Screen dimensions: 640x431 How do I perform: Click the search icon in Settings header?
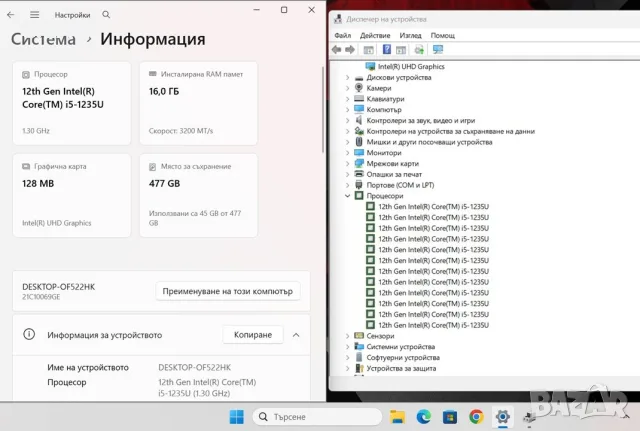[106, 15]
